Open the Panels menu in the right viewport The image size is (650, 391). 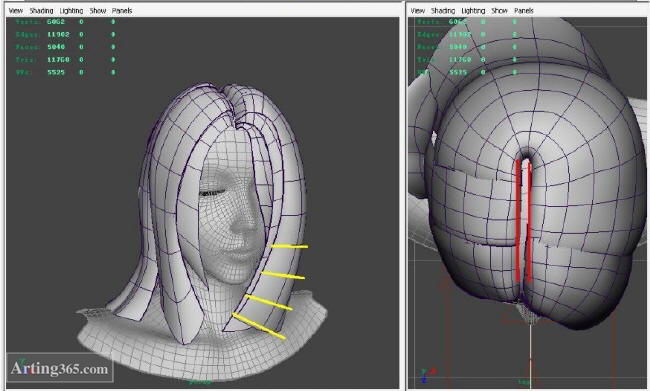pos(524,11)
